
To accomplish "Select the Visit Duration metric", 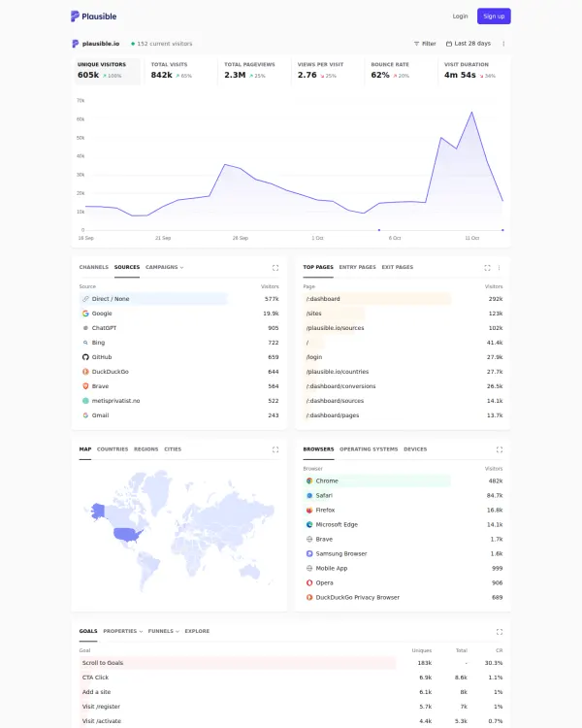I will point(473,71).
